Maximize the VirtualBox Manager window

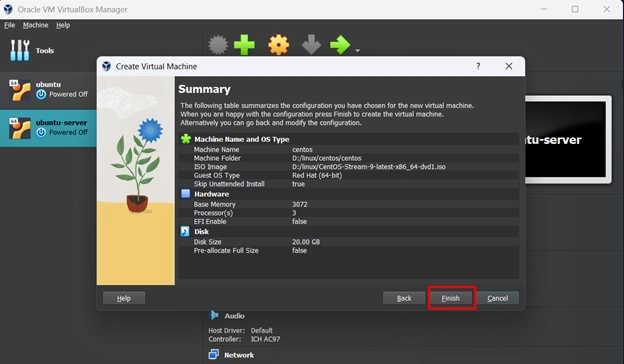pos(575,9)
